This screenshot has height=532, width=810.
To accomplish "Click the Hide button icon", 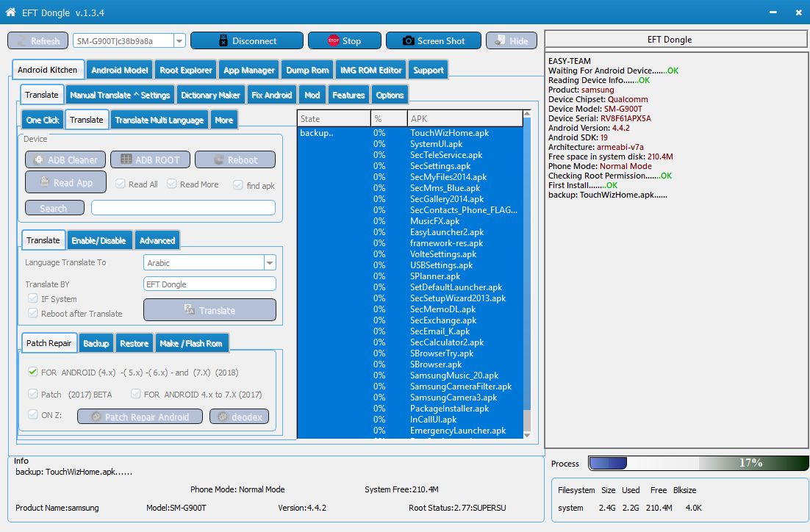I will [500, 41].
